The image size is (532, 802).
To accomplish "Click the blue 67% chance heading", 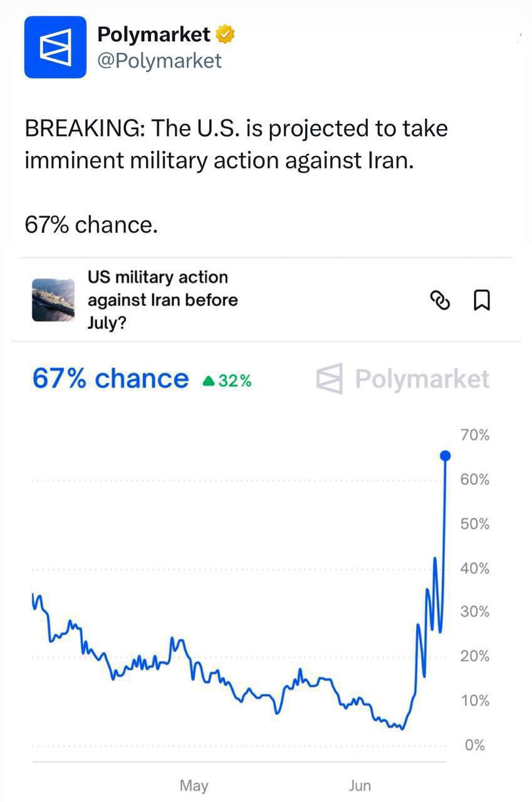I will point(110,378).
